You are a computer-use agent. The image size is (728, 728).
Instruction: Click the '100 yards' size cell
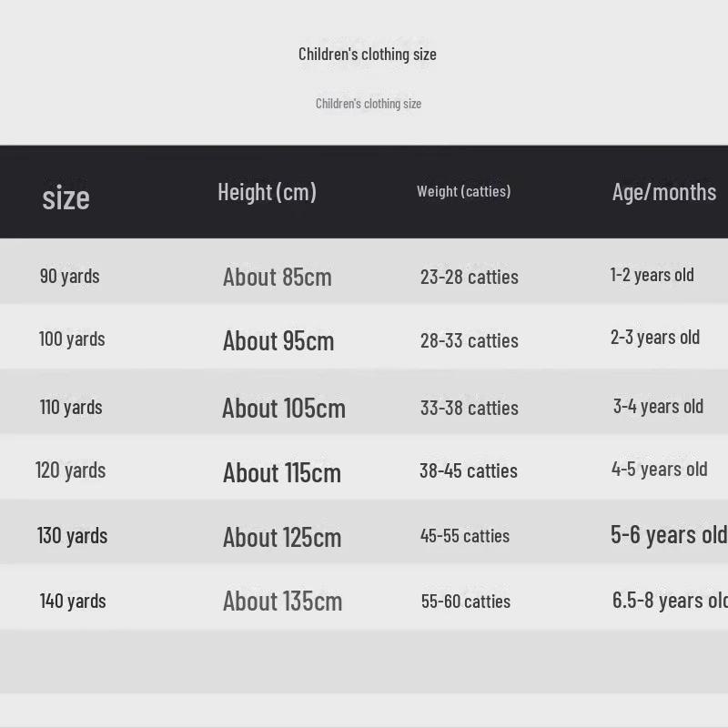click(x=72, y=339)
